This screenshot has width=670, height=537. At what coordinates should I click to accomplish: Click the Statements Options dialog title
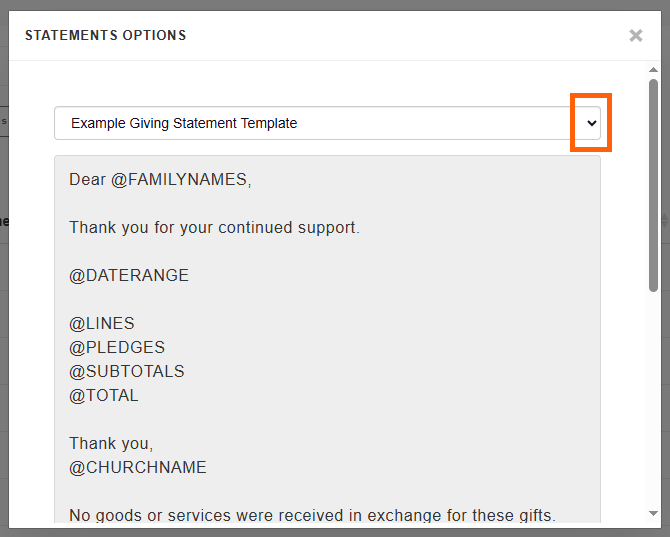tap(105, 36)
